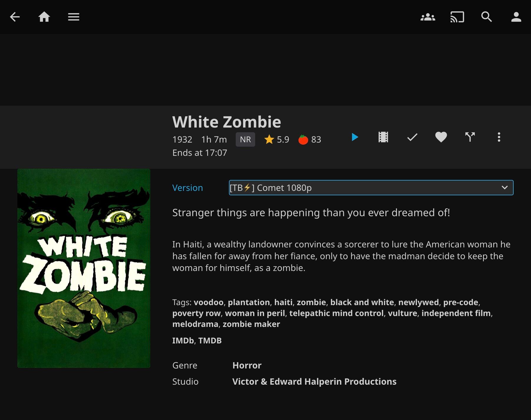
Task: Open the three-dot more options menu
Action: [499, 137]
